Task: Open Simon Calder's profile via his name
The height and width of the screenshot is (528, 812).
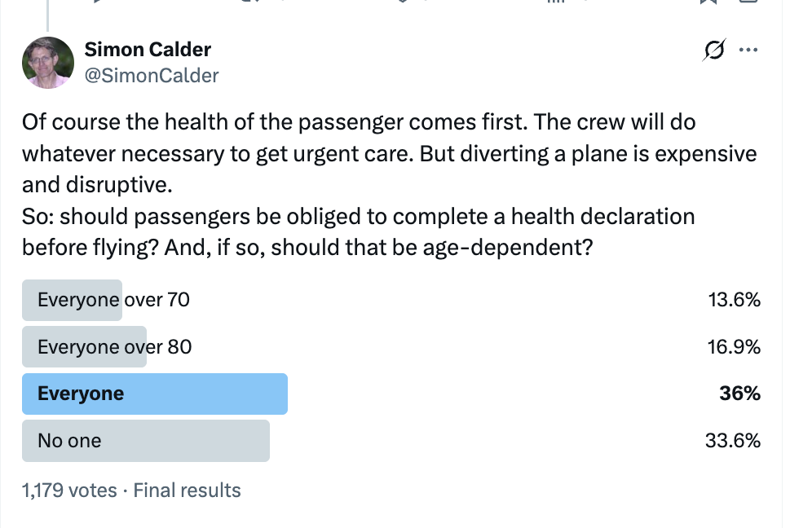Action: coord(147,49)
